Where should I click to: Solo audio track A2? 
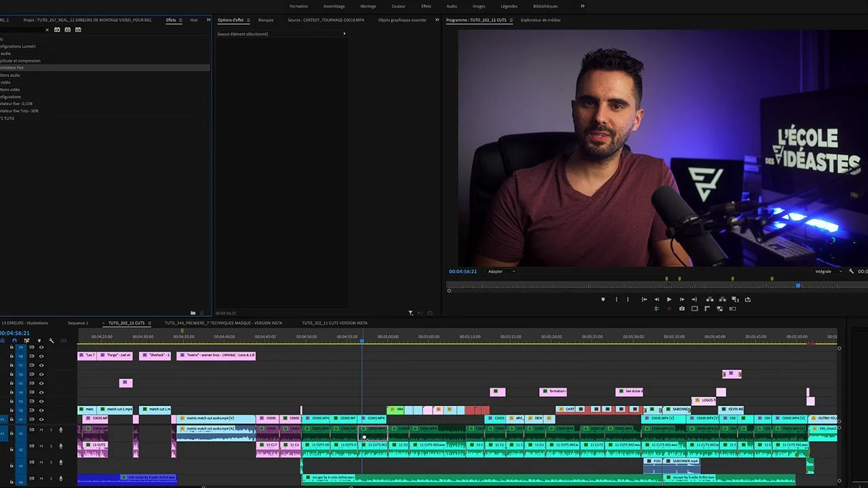click(51, 446)
